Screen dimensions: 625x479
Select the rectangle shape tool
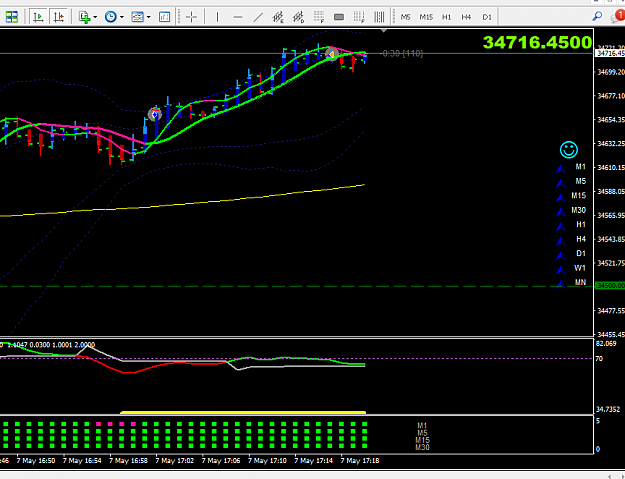(339, 17)
